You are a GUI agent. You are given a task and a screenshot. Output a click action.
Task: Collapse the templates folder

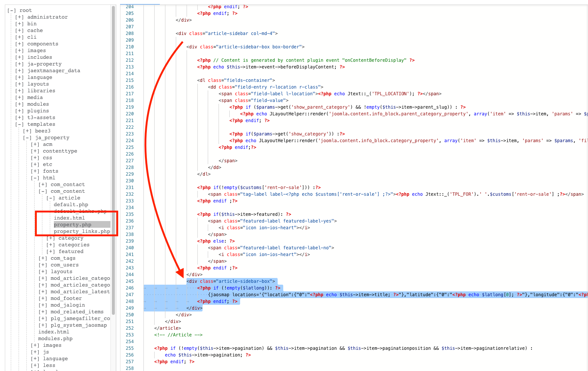click(x=19, y=124)
